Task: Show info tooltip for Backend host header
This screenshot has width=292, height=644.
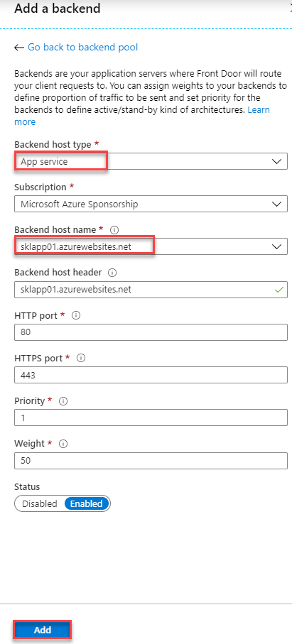Action: pyautogui.click(x=112, y=273)
